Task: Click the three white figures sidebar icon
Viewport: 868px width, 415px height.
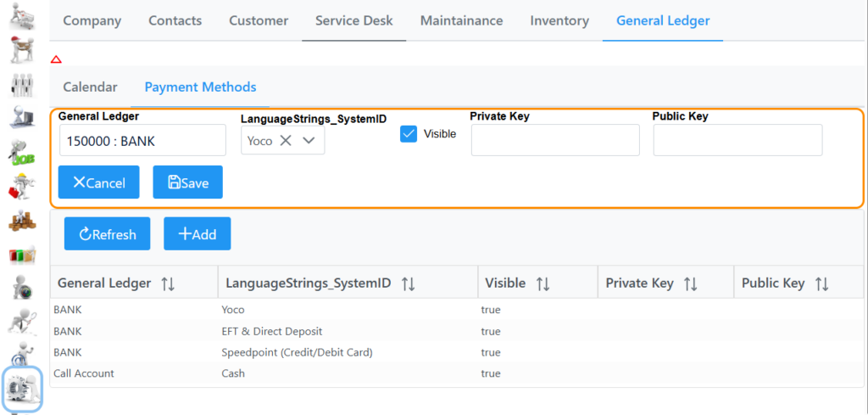Action: [x=22, y=84]
